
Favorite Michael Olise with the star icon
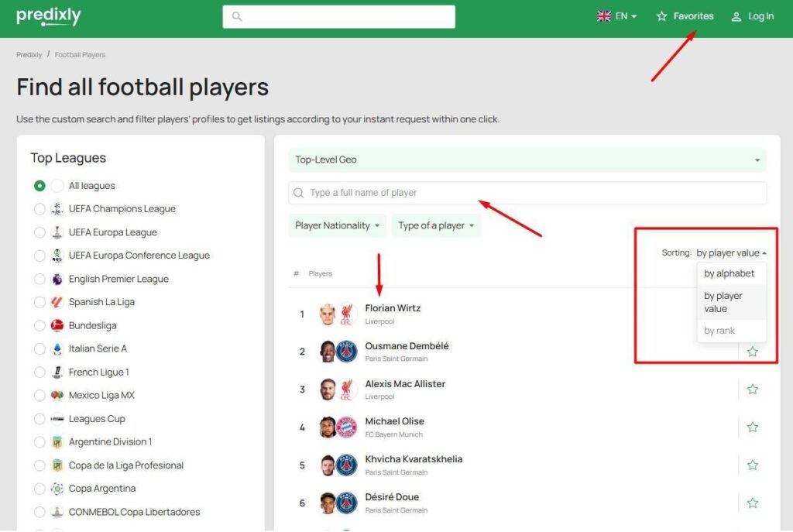[753, 427]
